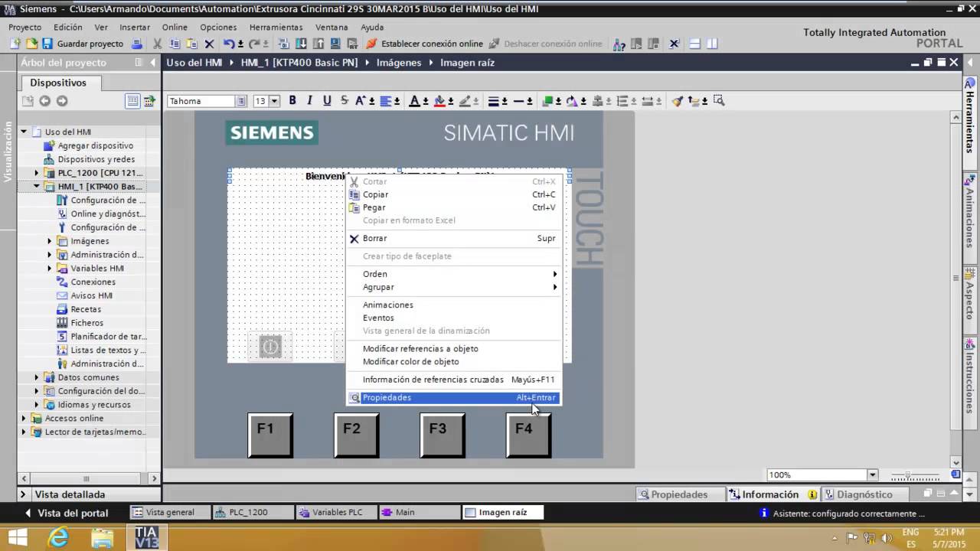Navigate forward in project tree toolbar
This screenshot has width=980, height=551.
[62, 101]
